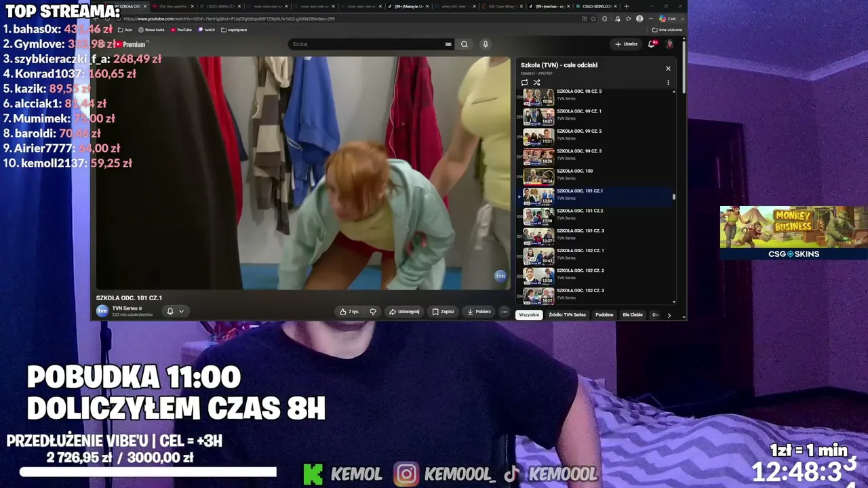
Task: Open more actions menu below video
Action: click(504, 312)
